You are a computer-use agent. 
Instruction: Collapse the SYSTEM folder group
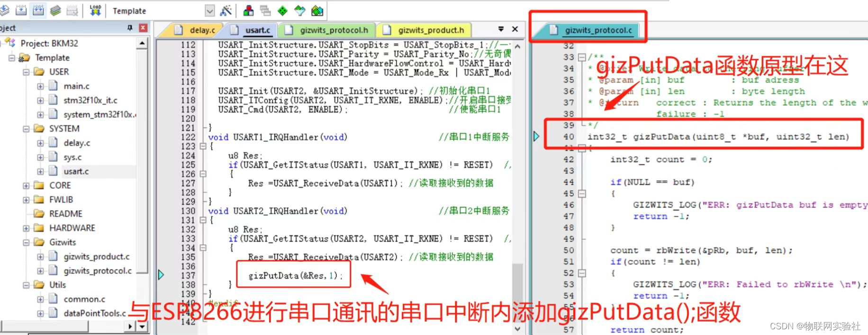click(x=26, y=129)
